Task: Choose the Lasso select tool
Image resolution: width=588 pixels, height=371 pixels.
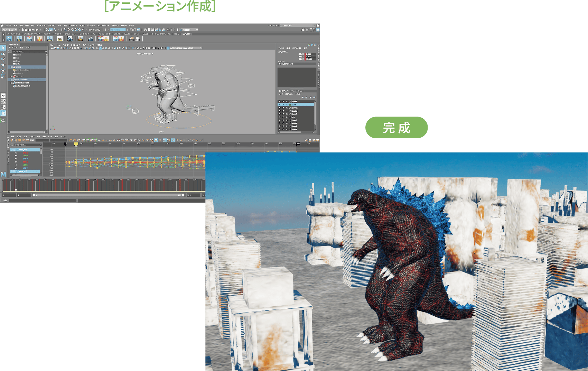Action: pos(3,54)
